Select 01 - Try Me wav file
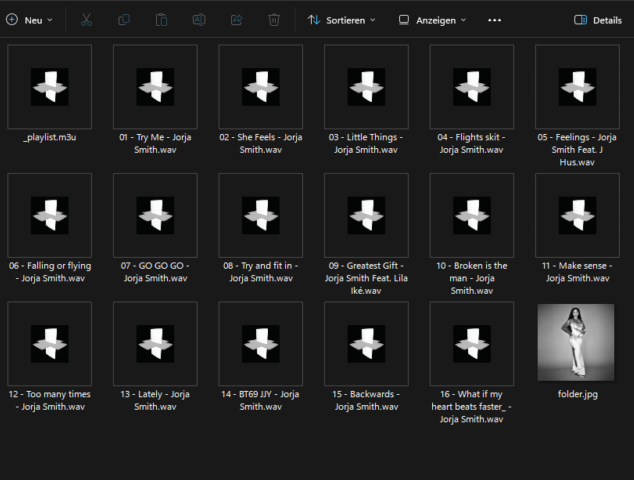This screenshot has width=634, height=480. tap(155, 87)
